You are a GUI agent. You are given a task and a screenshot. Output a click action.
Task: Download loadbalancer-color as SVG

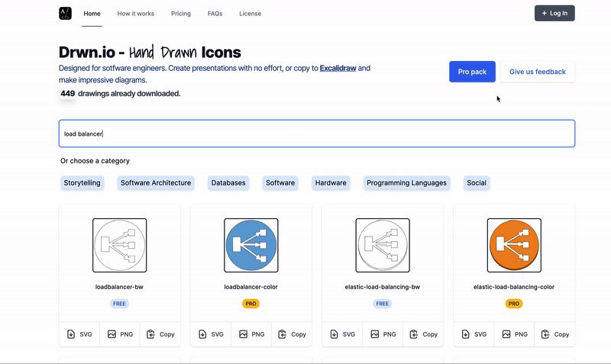pyautogui.click(x=211, y=334)
